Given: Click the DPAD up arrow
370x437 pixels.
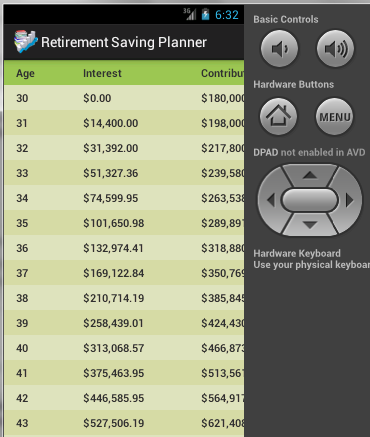Looking at the screenshot, I should (x=310, y=175).
